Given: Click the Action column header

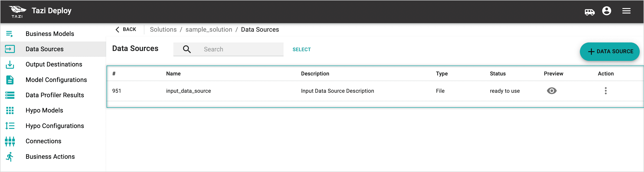Looking at the screenshot, I should 606,74.
